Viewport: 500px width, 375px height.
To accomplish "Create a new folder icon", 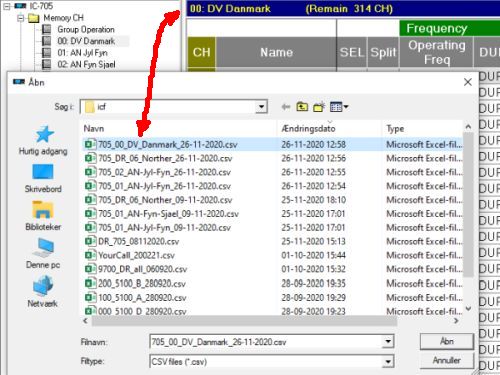I will pyautogui.click(x=319, y=107).
